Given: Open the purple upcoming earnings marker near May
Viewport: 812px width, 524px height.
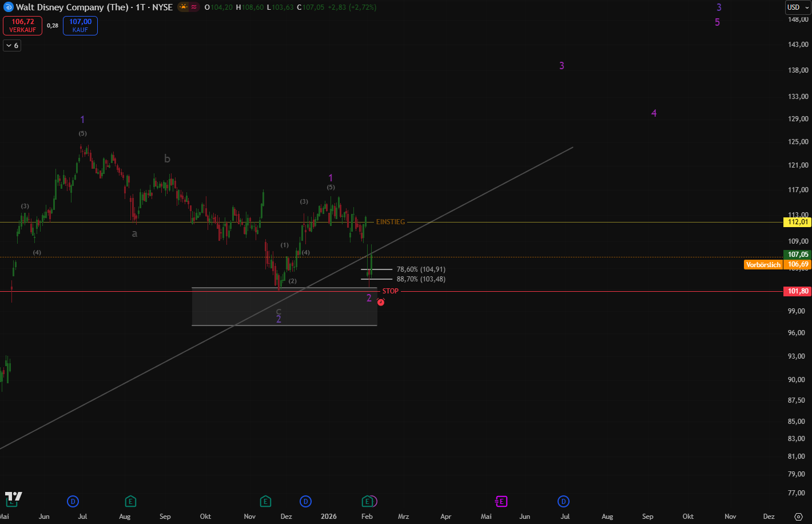Looking at the screenshot, I should pyautogui.click(x=501, y=502).
